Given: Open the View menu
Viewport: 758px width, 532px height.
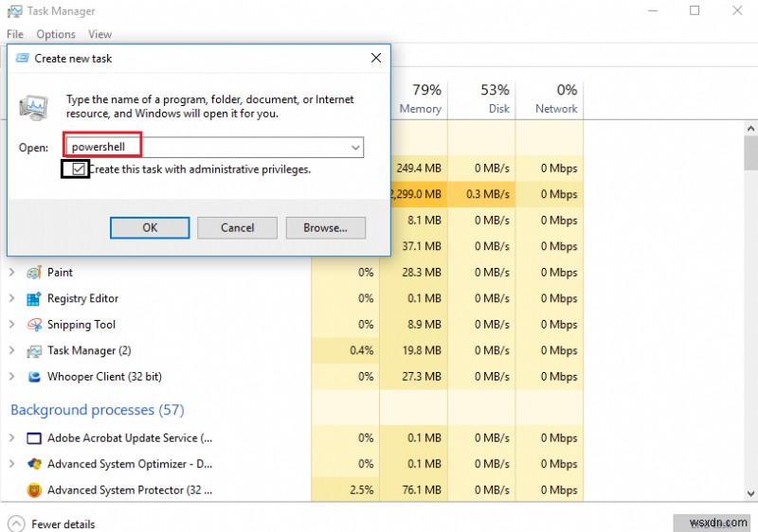Looking at the screenshot, I should click(x=100, y=34).
